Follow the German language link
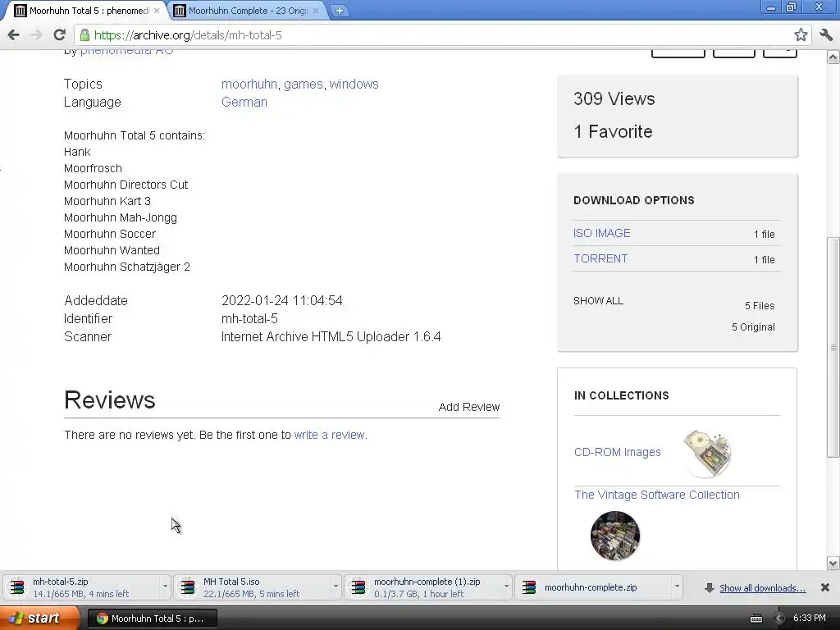 pos(244,103)
